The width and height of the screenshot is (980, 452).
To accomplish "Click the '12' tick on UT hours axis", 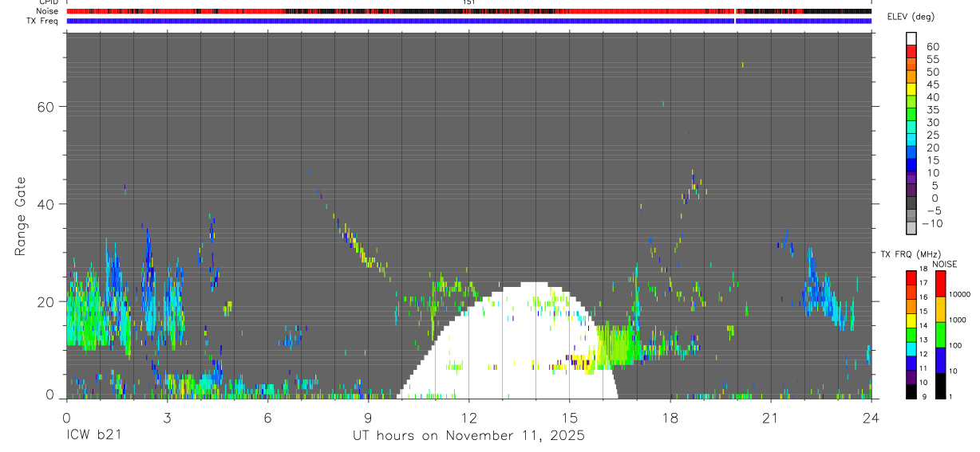I will (x=468, y=417).
